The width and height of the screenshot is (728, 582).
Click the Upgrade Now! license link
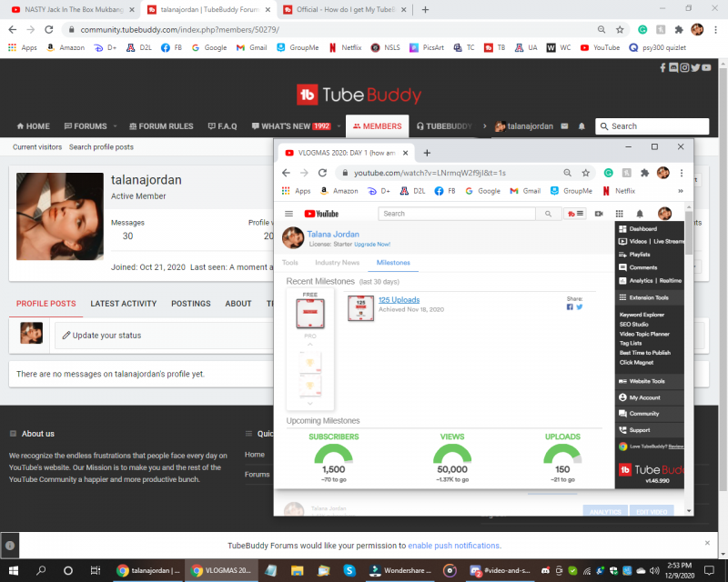[x=372, y=245]
